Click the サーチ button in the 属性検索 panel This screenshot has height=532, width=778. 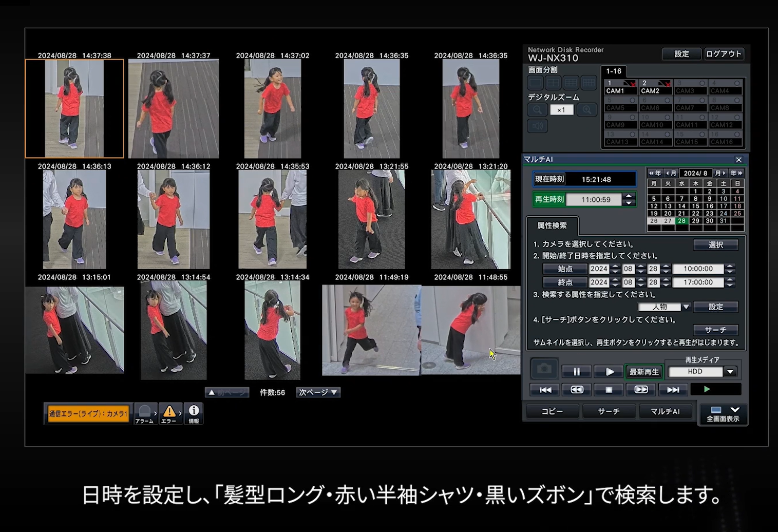(x=716, y=330)
